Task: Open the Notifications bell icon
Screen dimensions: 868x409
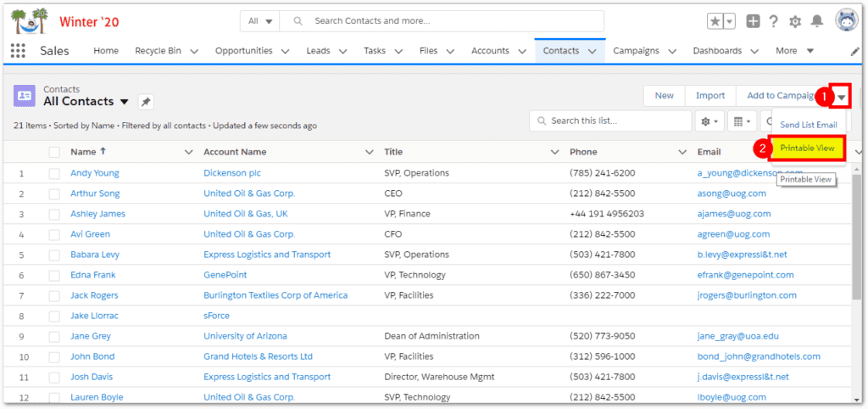Action: 816,21
